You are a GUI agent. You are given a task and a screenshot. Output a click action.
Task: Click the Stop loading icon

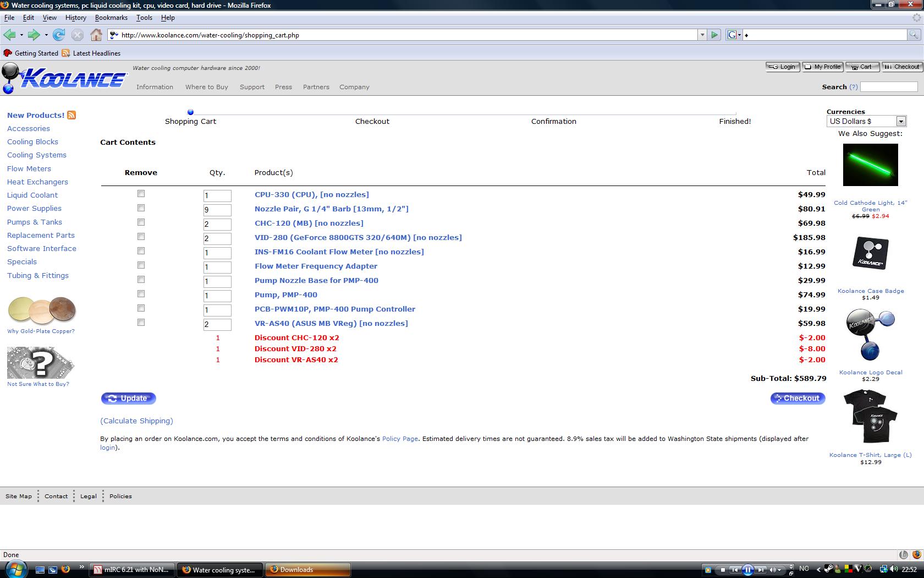[78, 35]
